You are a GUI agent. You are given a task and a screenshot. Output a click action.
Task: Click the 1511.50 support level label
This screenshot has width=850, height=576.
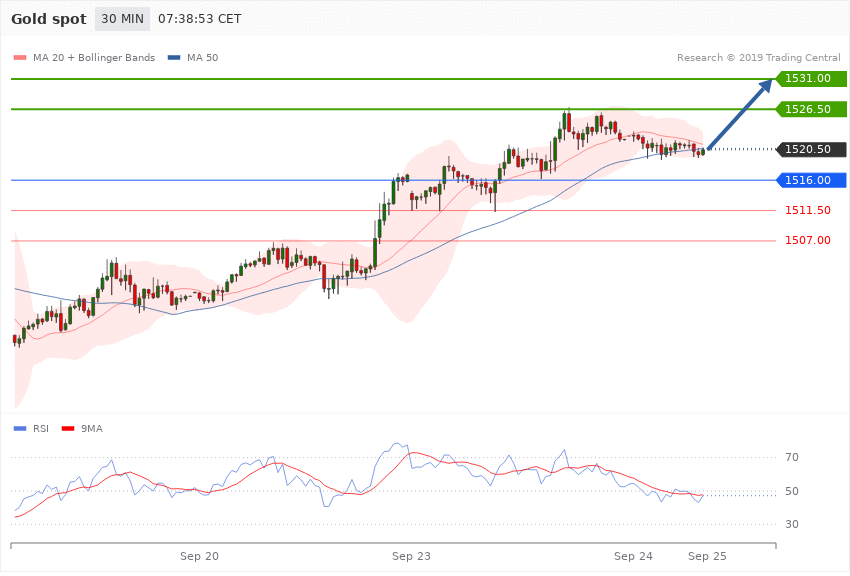tap(808, 210)
